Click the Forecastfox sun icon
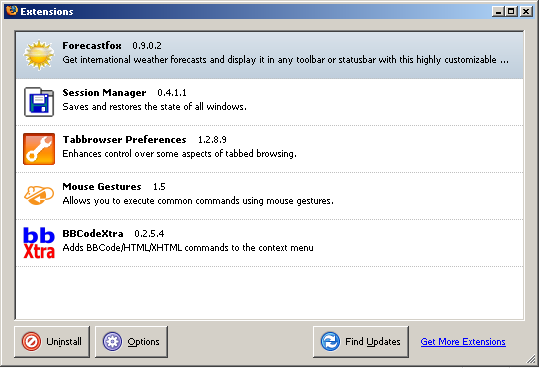The height and width of the screenshot is (368, 539). click(39, 55)
